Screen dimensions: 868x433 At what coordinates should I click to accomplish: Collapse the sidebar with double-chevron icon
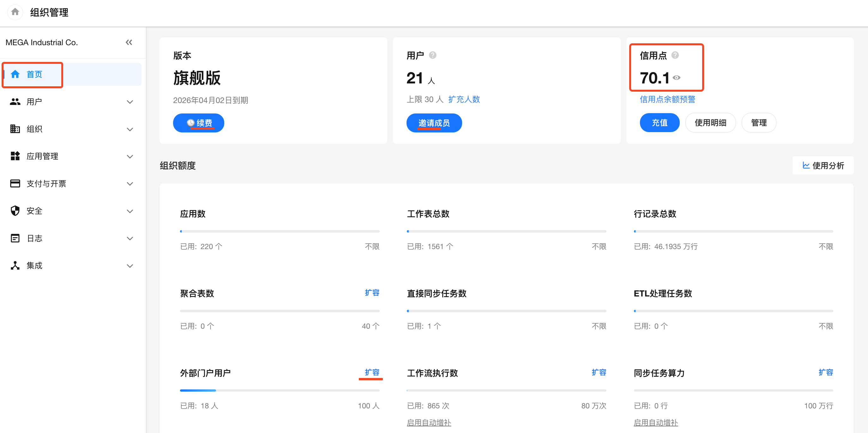[129, 42]
